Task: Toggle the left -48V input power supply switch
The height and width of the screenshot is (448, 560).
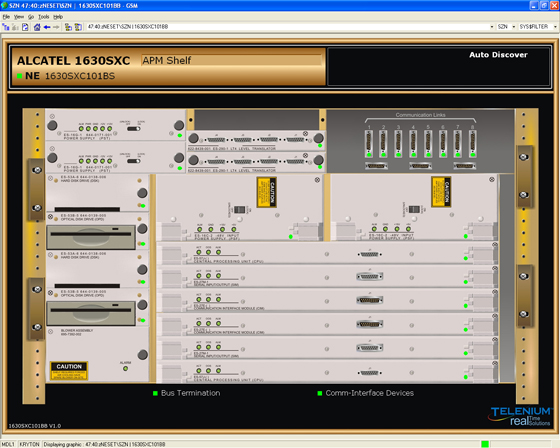Action: (239, 209)
